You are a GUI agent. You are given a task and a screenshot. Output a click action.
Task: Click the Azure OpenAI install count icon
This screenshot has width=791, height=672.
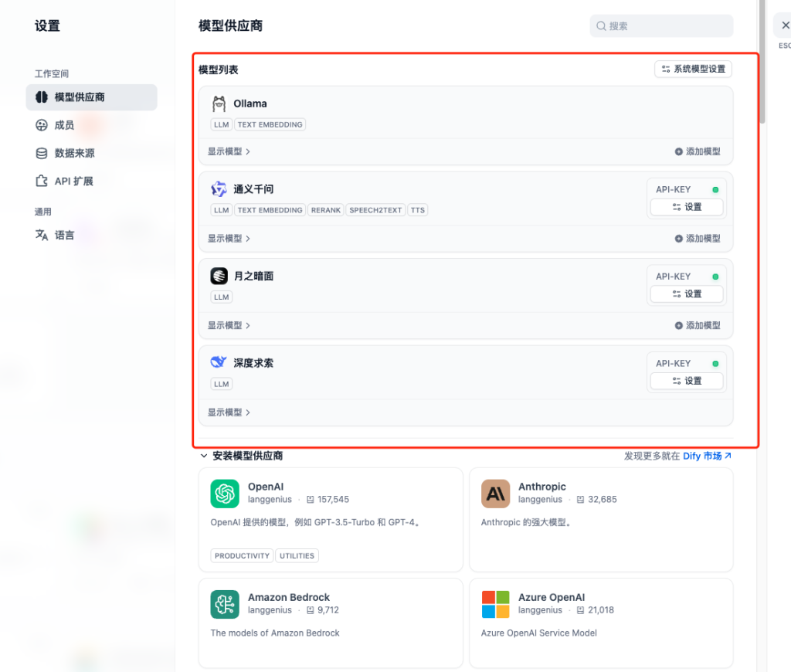tap(581, 610)
